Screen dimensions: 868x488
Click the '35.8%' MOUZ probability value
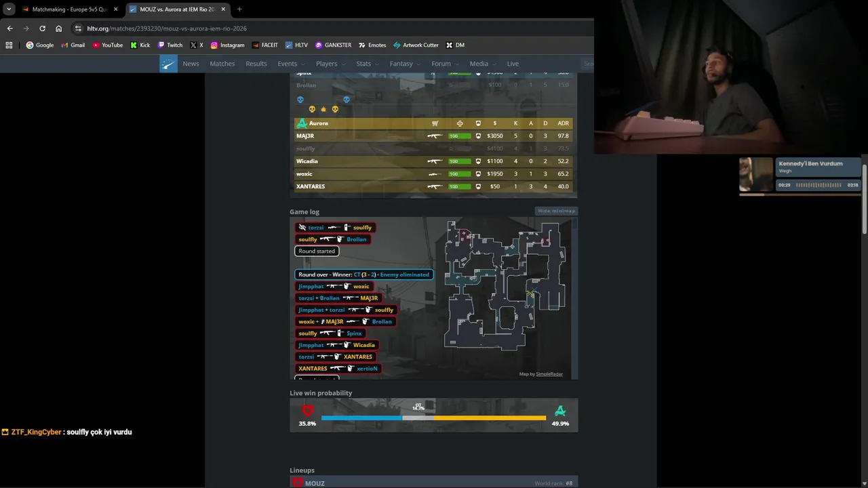click(307, 424)
